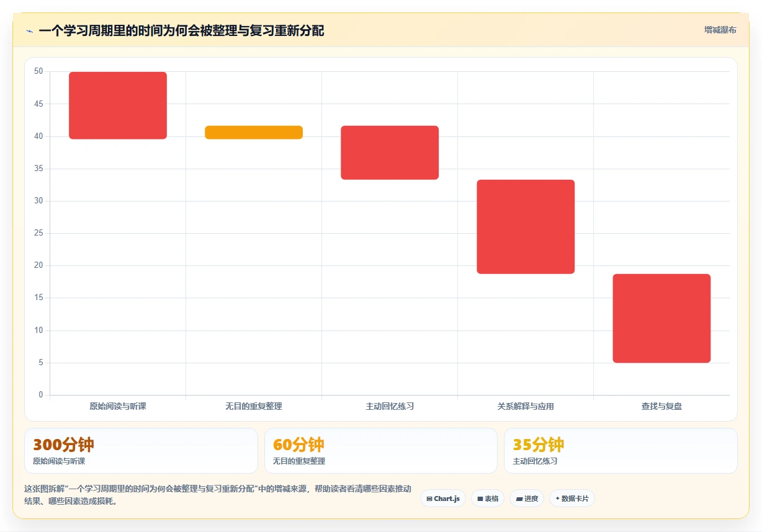
Task: Click card caption 无目的重复整理 under 60分钟
Action: click(x=299, y=461)
